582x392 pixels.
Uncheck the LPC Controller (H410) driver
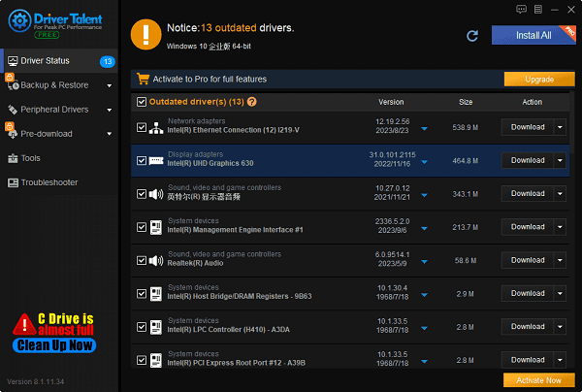click(x=142, y=327)
